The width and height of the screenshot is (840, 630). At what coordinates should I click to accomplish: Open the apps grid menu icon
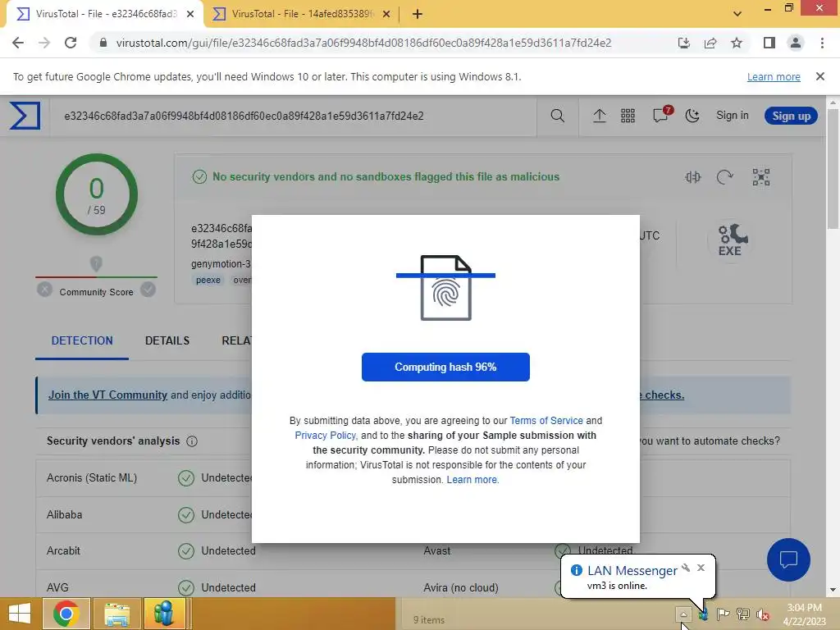[628, 116]
